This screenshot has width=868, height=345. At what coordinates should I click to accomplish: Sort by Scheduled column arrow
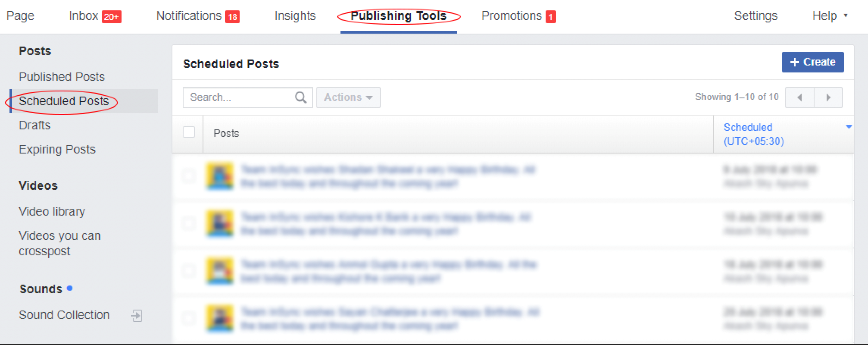coord(849,127)
